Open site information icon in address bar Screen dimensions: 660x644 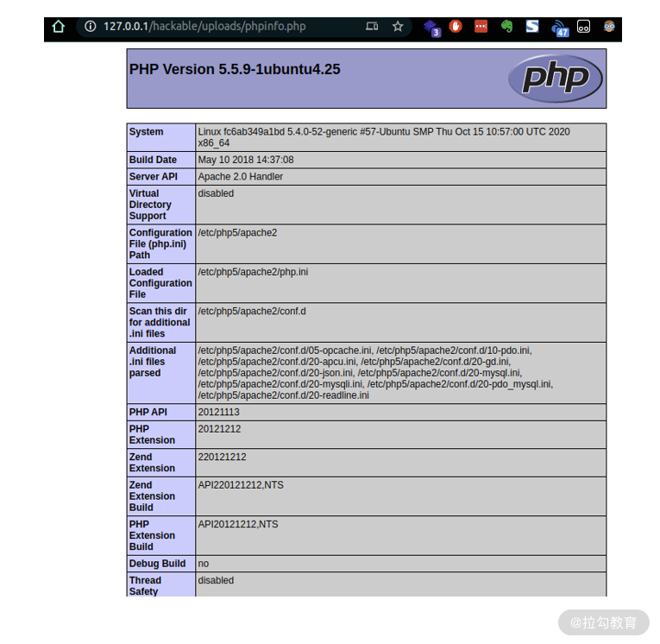pos(90,27)
